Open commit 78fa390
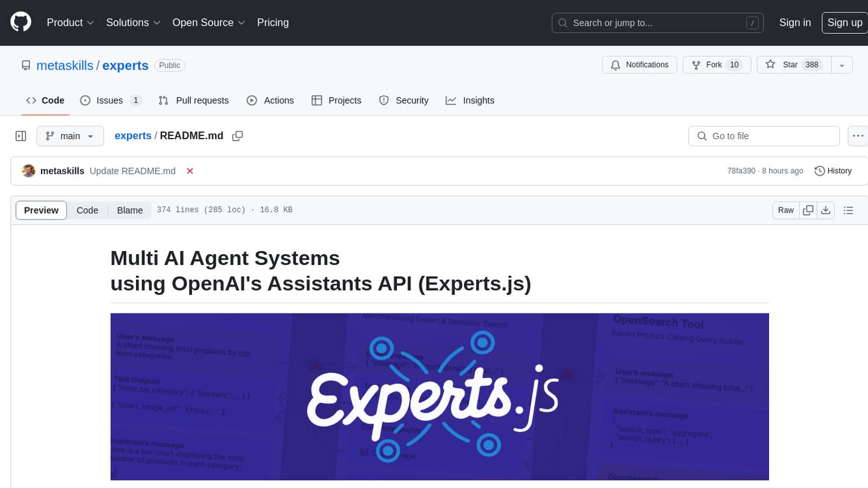Image resolution: width=868 pixels, height=488 pixels. 741,171
